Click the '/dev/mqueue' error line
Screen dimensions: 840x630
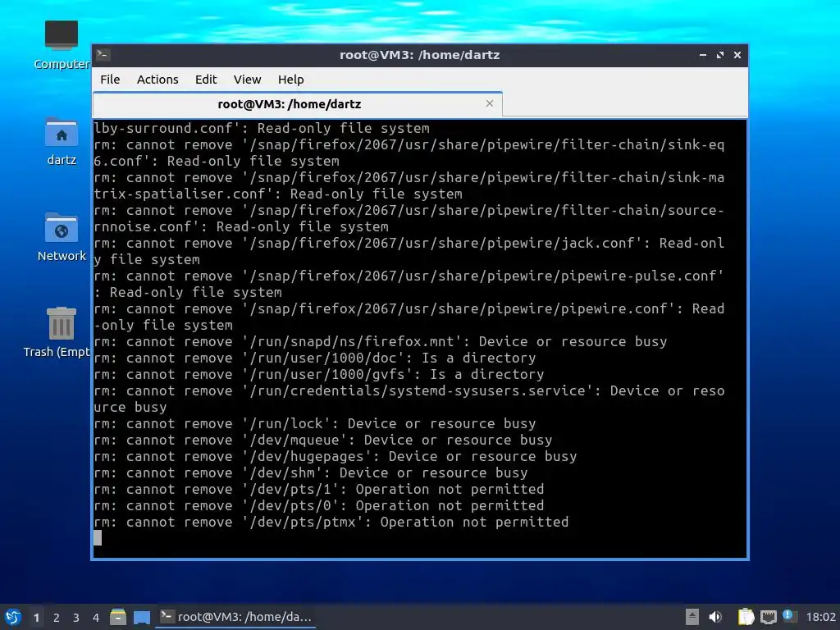point(323,440)
